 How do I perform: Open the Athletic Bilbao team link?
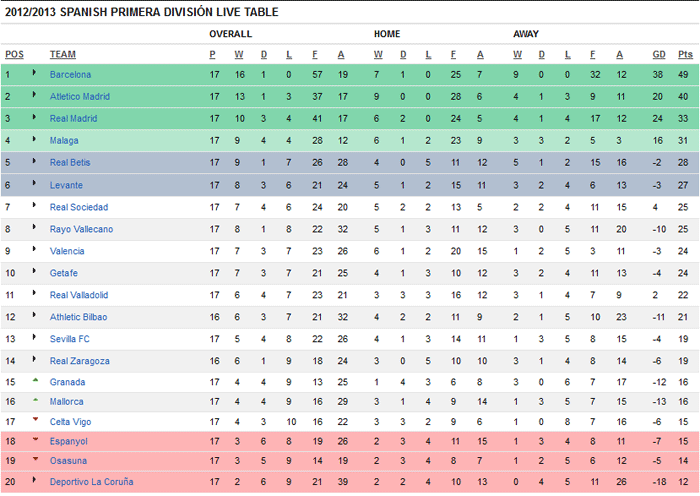(78, 317)
